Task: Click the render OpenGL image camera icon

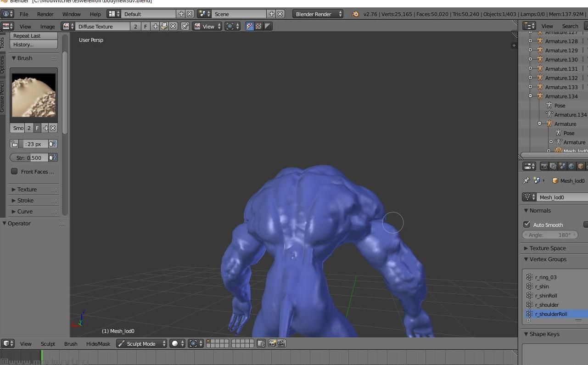Action: 273,343
